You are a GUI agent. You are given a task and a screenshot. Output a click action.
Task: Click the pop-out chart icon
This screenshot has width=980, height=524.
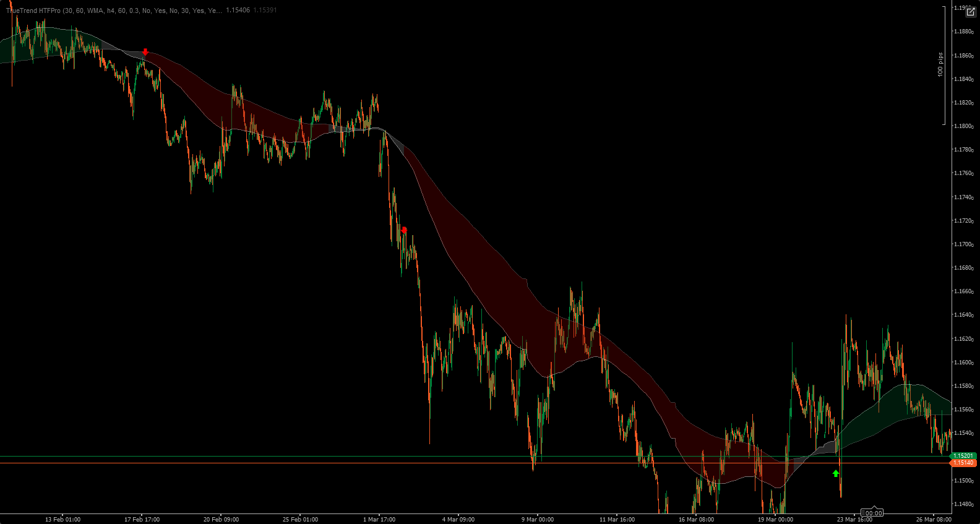click(970, 12)
